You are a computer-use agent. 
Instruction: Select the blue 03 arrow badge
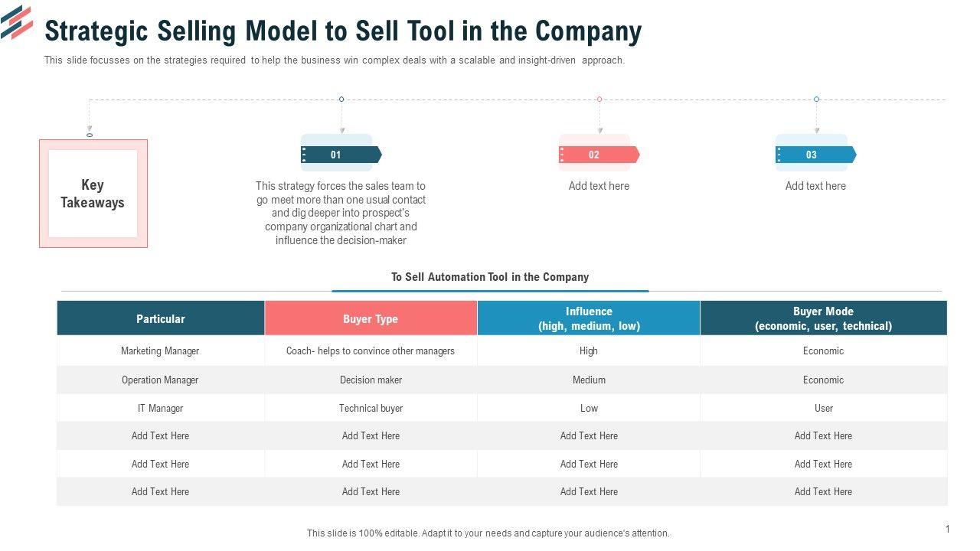pos(815,155)
